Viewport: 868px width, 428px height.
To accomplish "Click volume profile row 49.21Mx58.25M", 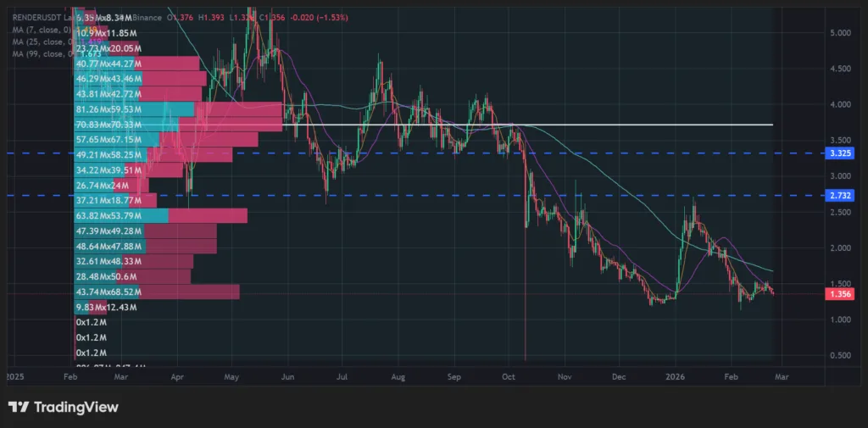I will [153, 156].
